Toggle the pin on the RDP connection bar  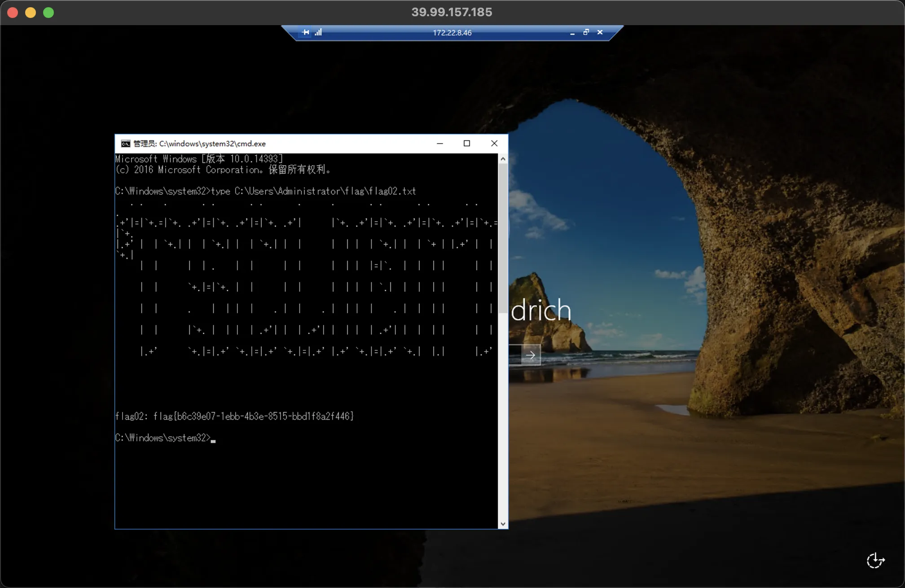[306, 32]
